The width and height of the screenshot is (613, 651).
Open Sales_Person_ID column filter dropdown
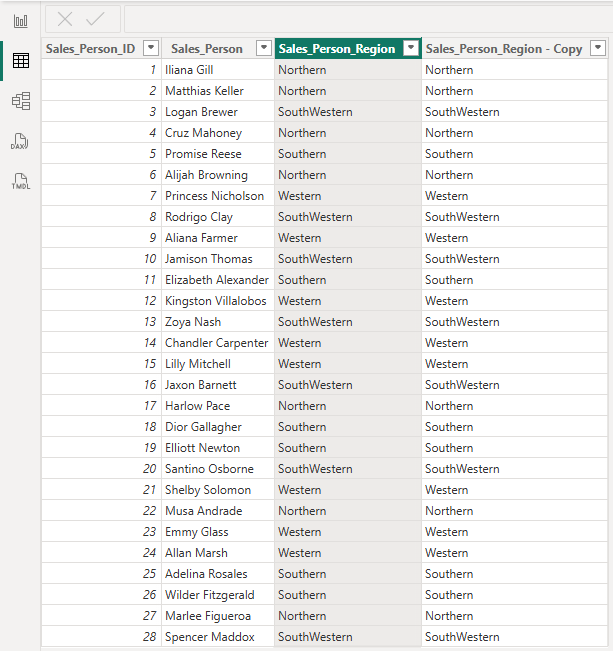pyautogui.click(x=151, y=48)
